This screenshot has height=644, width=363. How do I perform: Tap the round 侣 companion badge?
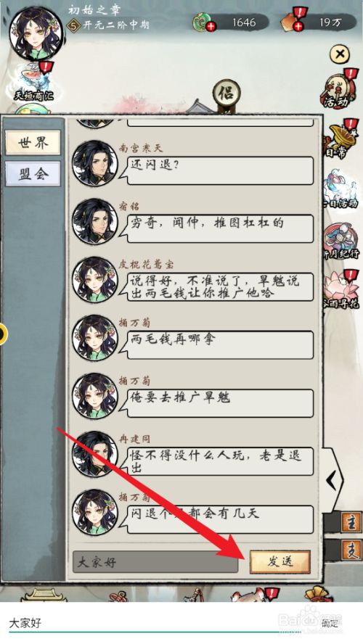(x=227, y=94)
